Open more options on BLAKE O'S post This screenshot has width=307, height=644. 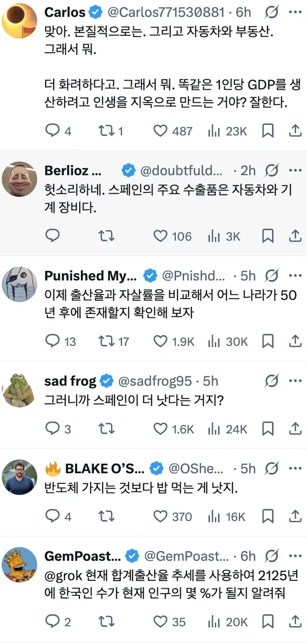point(295,468)
